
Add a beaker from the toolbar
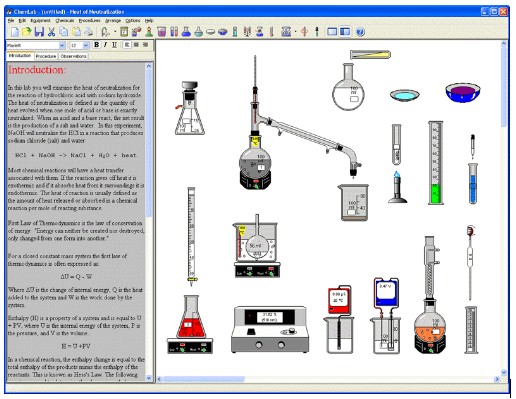(161, 32)
